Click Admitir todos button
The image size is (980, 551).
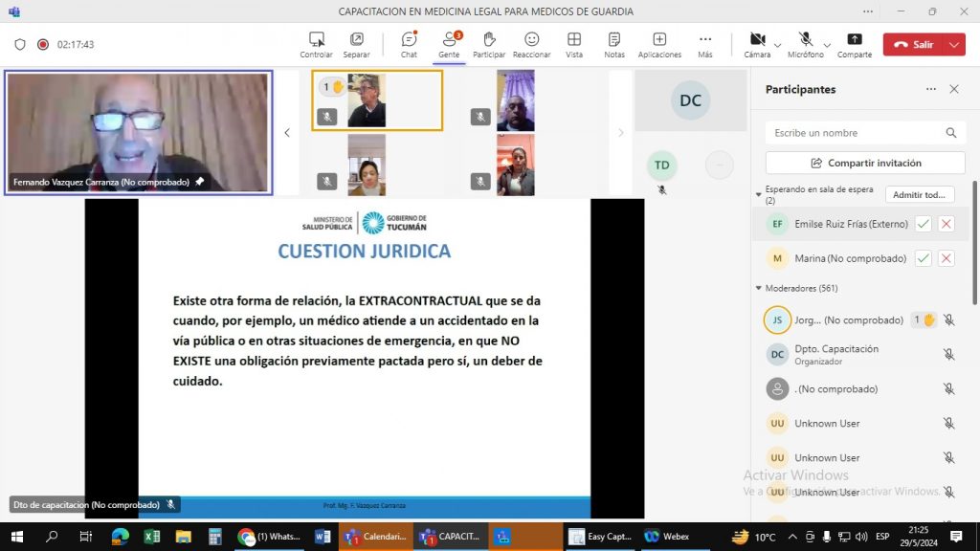tap(920, 194)
